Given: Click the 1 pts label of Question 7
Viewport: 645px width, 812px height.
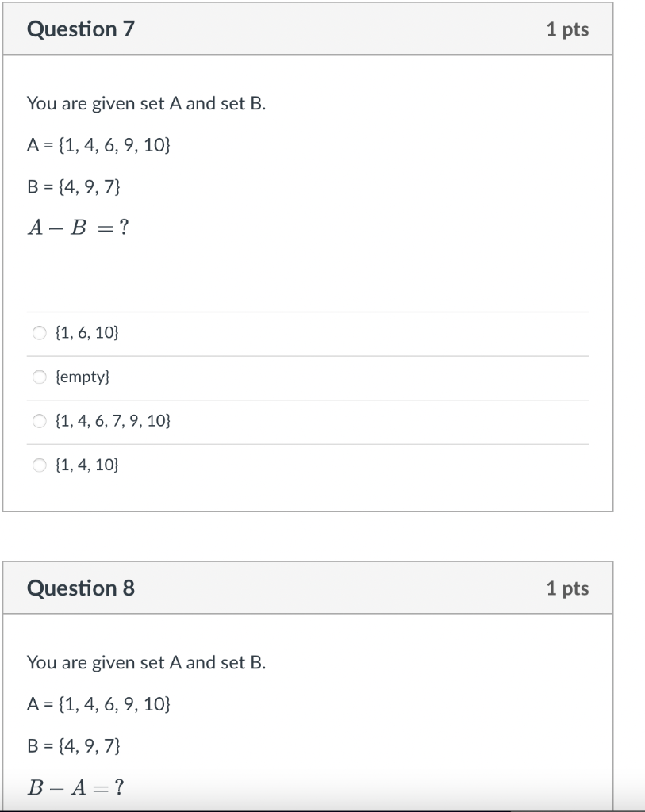Looking at the screenshot, I should (567, 29).
